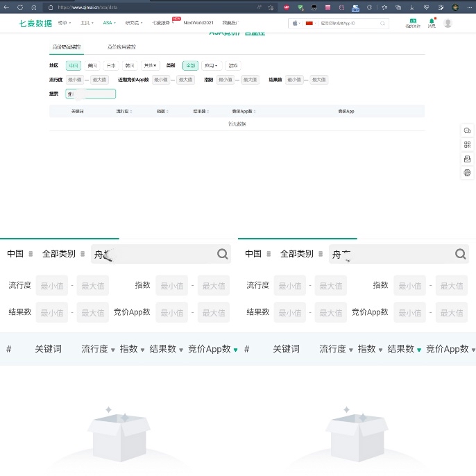Image resolution: width=476 pixels, height=476 pixels.
Task: Select the 美国 region filter chip
Action: [x=92, y=65]
